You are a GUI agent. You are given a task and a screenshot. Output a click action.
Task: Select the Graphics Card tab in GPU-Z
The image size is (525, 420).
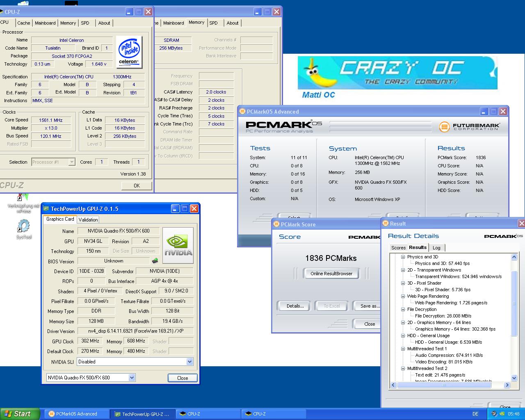pos(60,219)
